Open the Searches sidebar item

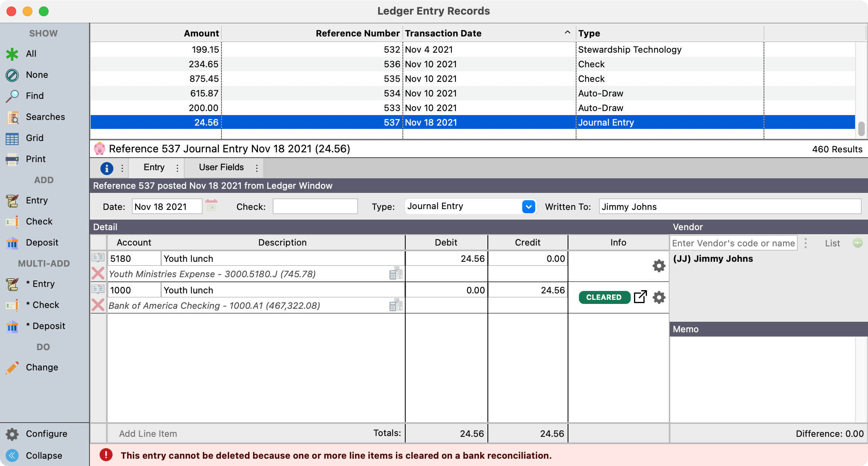point(45,117)
